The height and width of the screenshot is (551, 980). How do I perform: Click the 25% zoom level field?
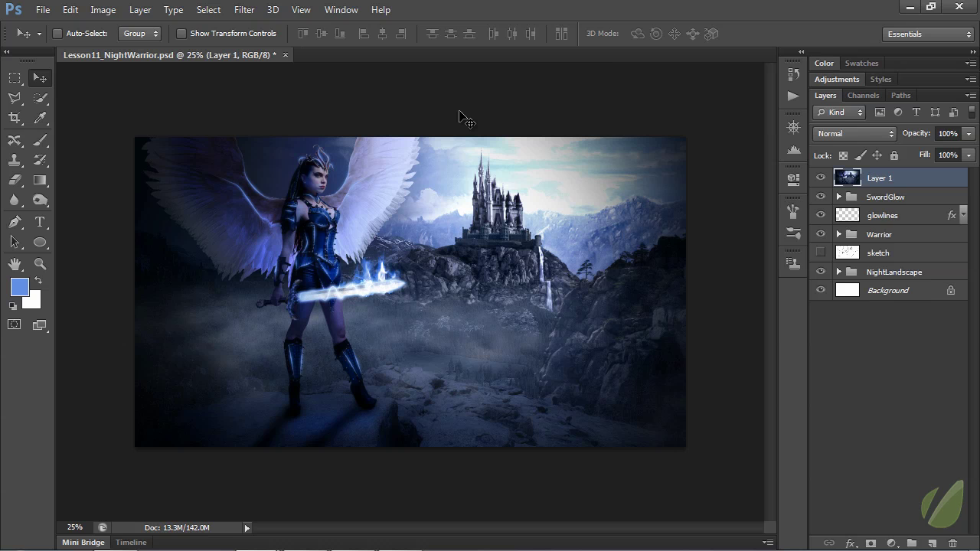[74, 527]
